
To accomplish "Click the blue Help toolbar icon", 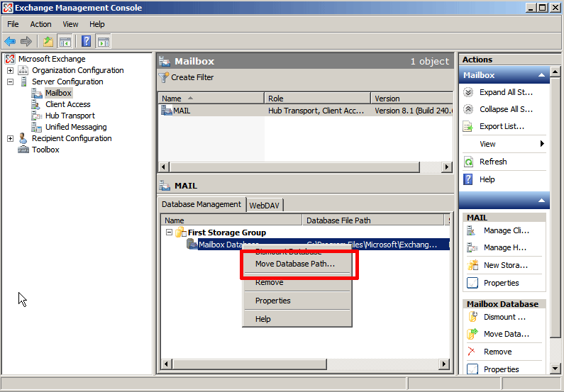I will (x=87, y=41).
